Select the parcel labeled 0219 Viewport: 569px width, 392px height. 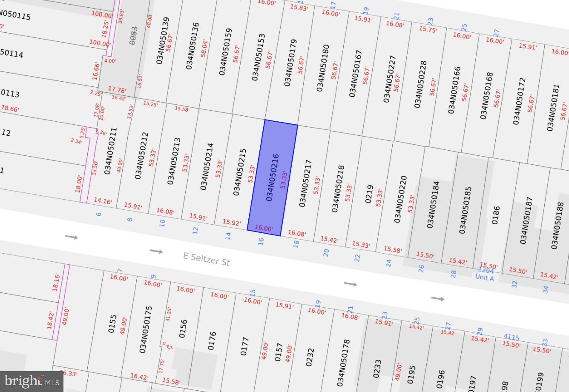coord(369,194)
